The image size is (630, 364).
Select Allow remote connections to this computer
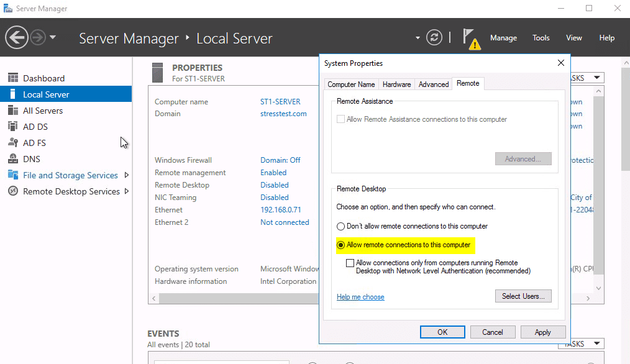tap(341, 245)
